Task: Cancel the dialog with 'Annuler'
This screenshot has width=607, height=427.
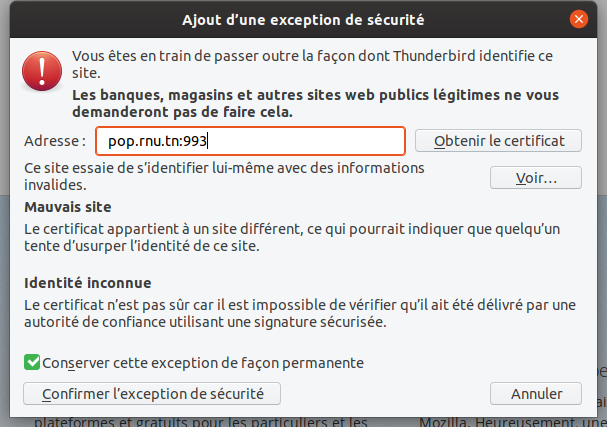Action: point(536,394)
